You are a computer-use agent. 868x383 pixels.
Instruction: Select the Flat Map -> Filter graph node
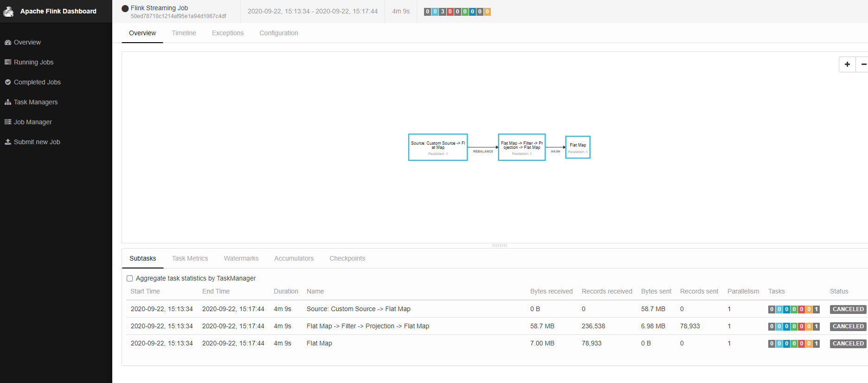[522, 147]
